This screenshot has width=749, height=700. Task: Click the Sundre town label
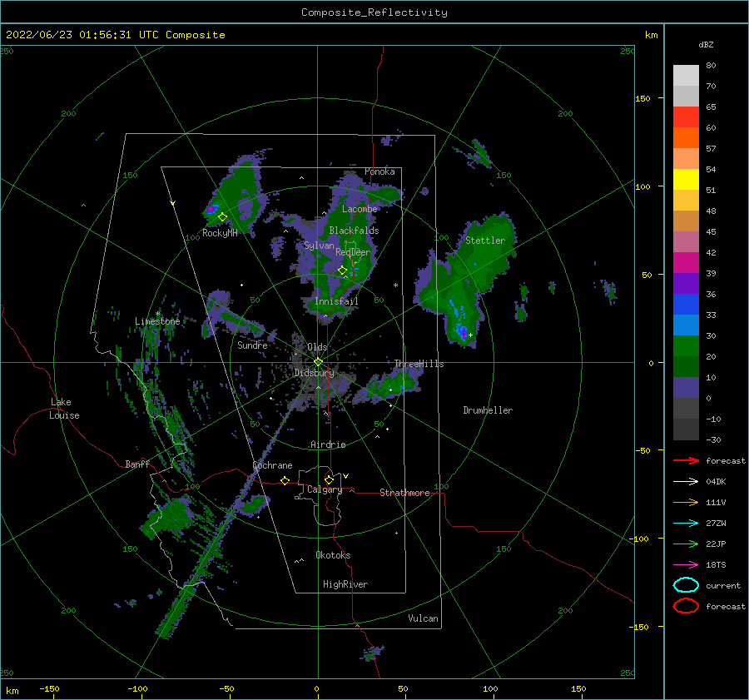(253, 345)
